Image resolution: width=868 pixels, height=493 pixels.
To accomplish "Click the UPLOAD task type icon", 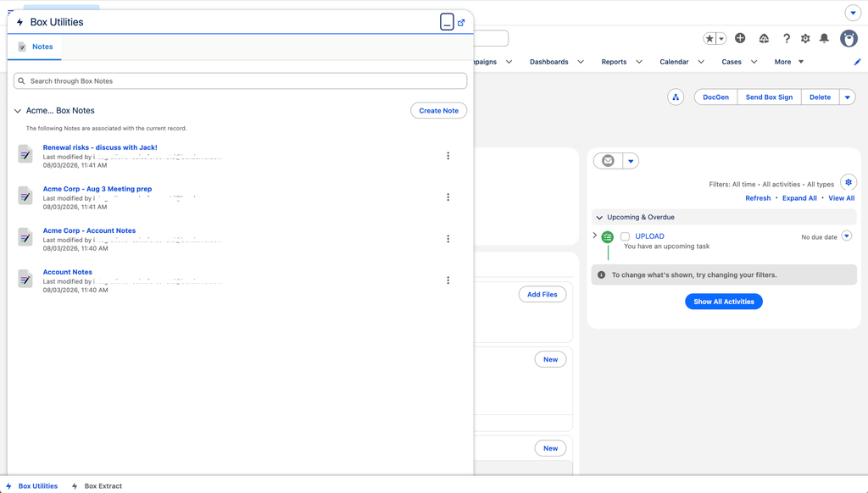I will [608, 237].
